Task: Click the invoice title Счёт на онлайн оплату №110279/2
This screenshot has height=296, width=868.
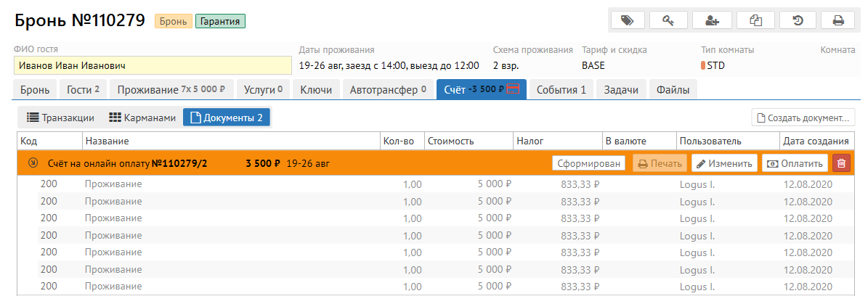Action: point(128,164)
